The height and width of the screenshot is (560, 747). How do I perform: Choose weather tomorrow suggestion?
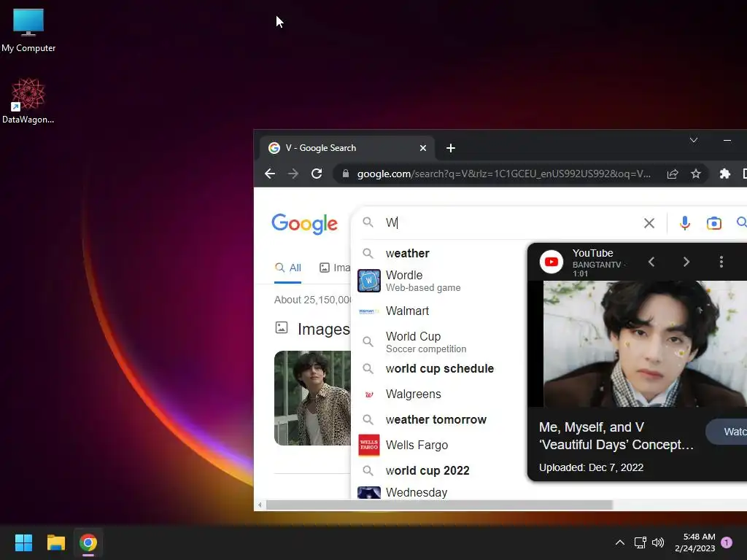(438, 419)
